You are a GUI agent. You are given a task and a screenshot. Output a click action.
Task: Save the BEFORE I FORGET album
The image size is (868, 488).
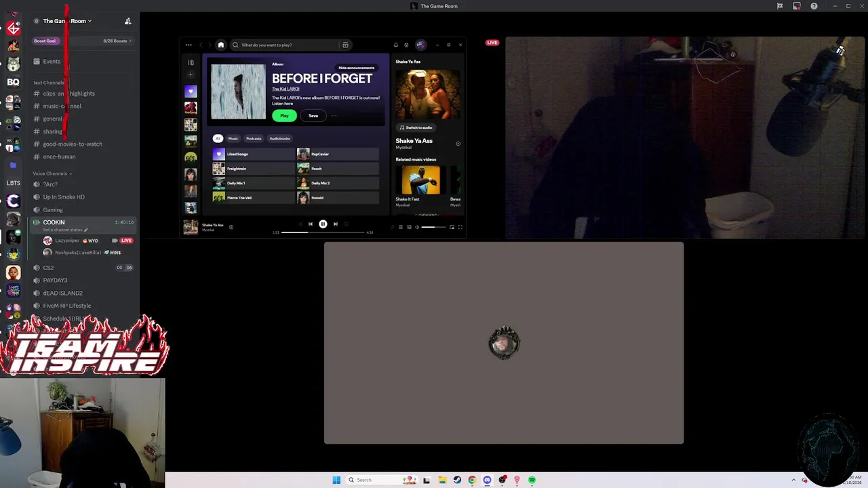point(313,116)
